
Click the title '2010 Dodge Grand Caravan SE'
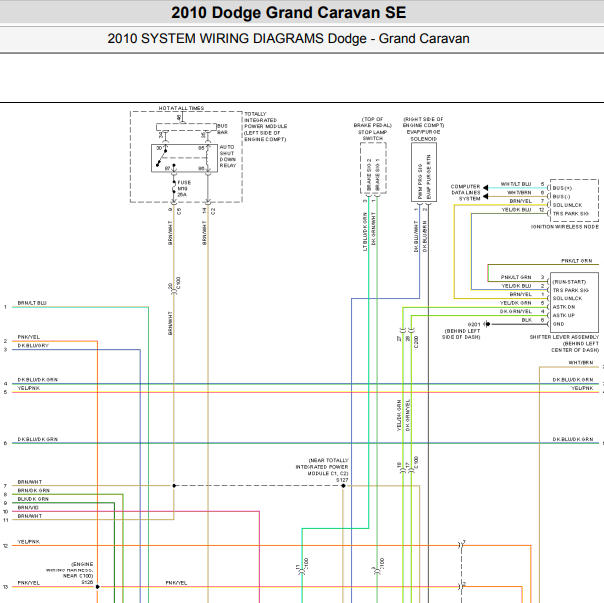[x=289, y=13]
